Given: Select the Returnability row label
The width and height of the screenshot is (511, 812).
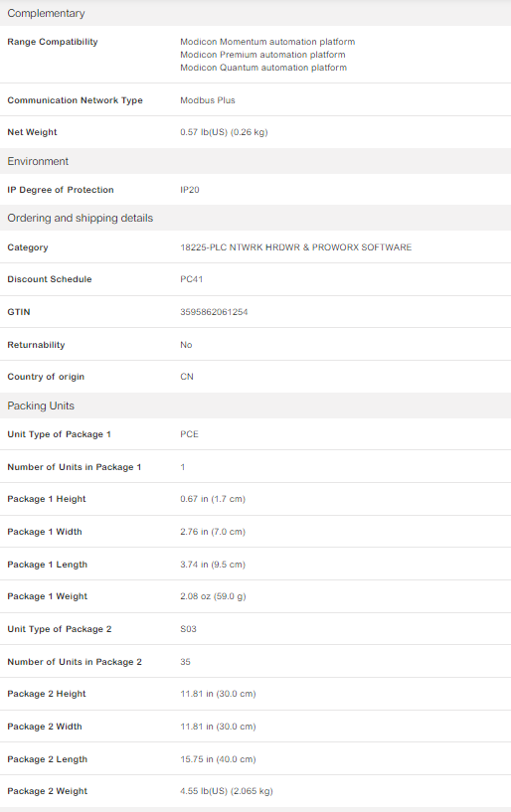Looking at the screenshot, I should point(36,345).
